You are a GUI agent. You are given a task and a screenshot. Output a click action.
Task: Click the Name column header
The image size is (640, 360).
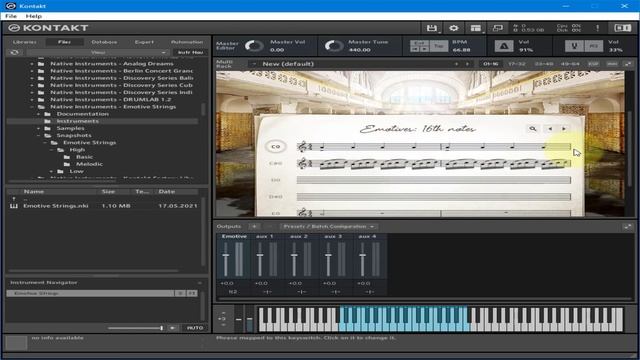pyautogui.click(x=34, y=191)
